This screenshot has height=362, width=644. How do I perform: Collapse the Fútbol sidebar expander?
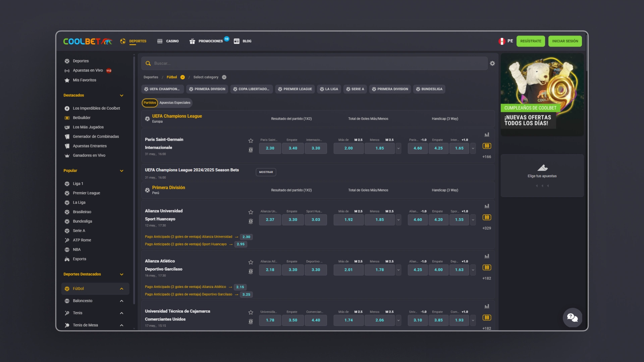tap(121, 289)
